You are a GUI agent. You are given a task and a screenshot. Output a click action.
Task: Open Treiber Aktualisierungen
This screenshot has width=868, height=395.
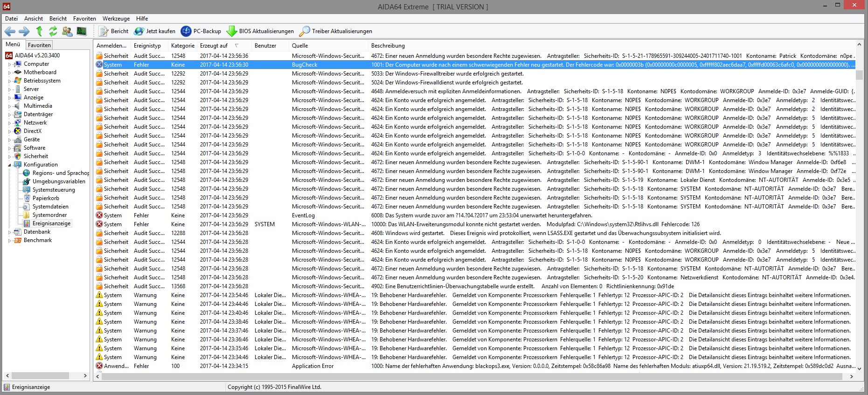point(336,31)
